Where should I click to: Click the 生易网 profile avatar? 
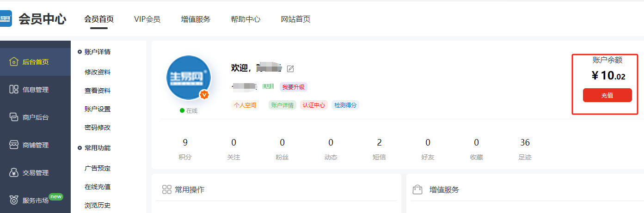[189, 78]
